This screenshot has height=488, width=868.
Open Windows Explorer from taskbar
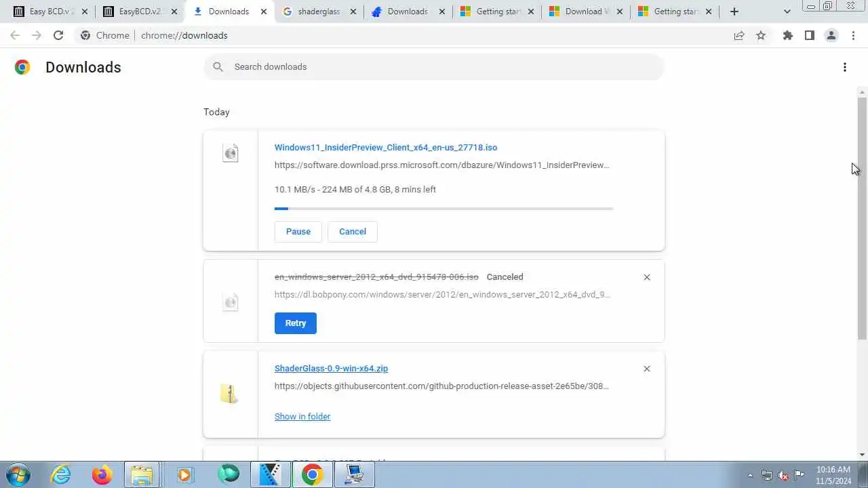142,474
